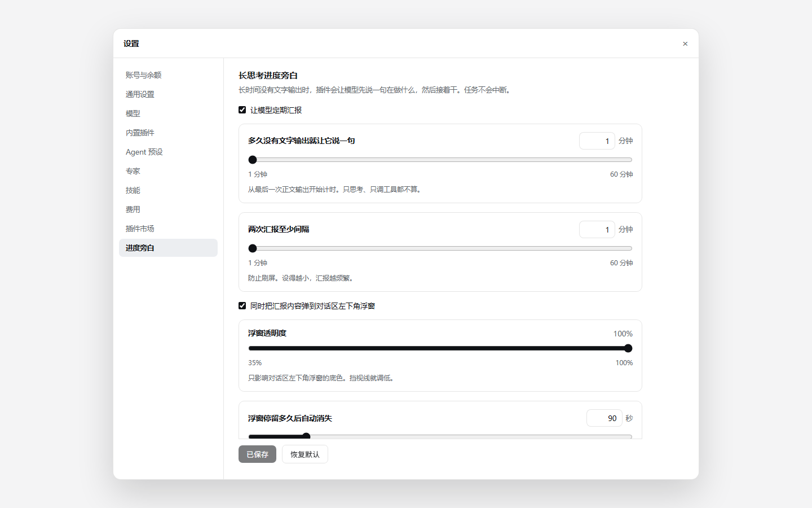
Task: Click the 两次汇报至少间隔 minutes input field
Action: click(x=597, y=230)
